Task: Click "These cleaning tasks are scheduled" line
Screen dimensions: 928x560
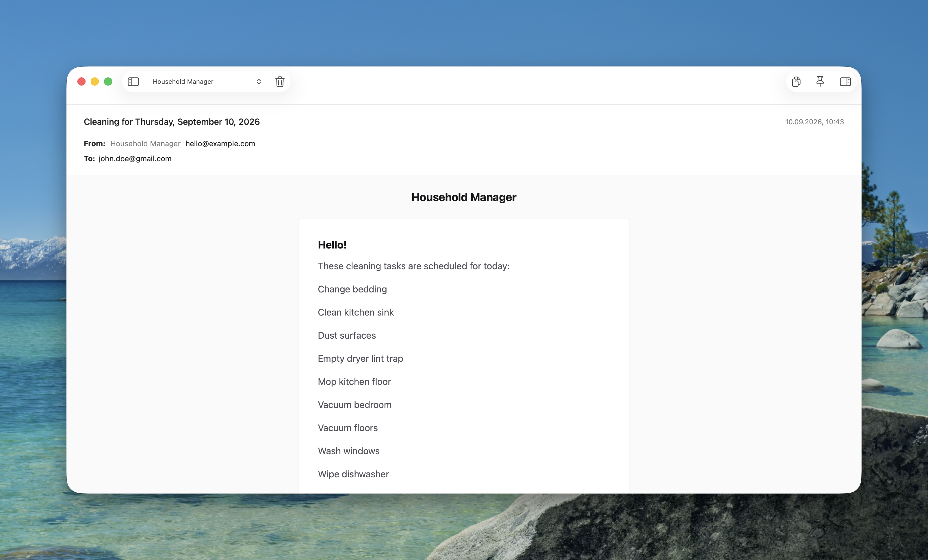Action: pyautogui.click(x=413, y=266)
